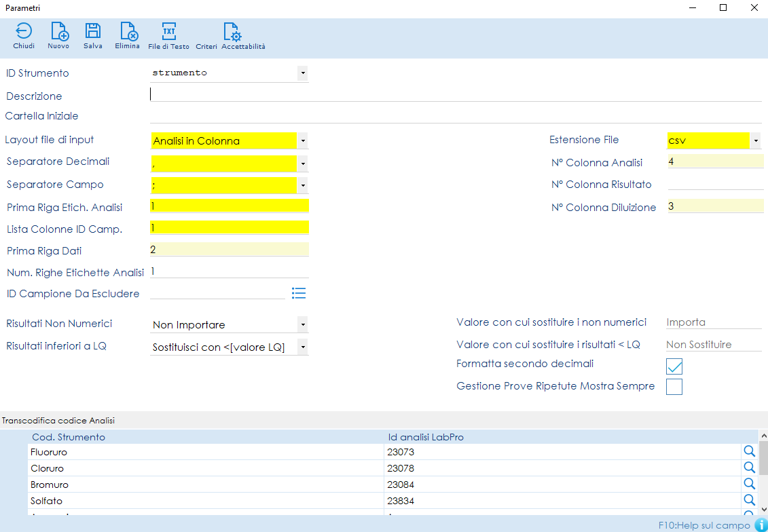Viewport: 768px width, 532px height.
Task: Open Risultati Non Numerici dropdown
Action: (303, 324)
